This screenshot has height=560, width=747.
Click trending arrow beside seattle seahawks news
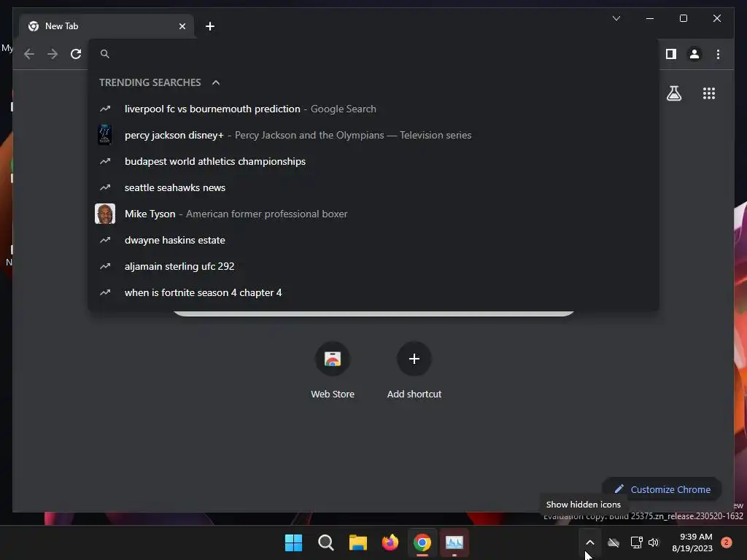pyautogui.click(x=105, y=187)
